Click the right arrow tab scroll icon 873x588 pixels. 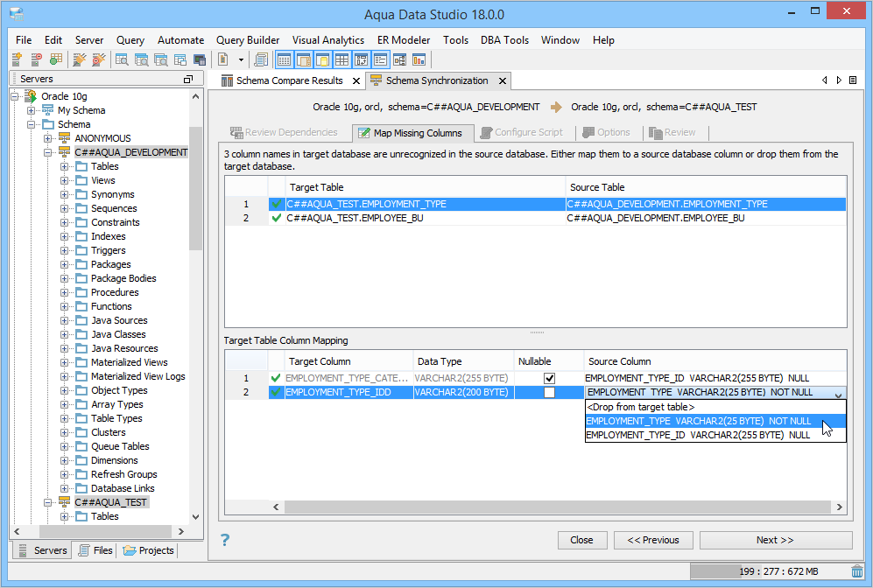[x=839, y=80]
